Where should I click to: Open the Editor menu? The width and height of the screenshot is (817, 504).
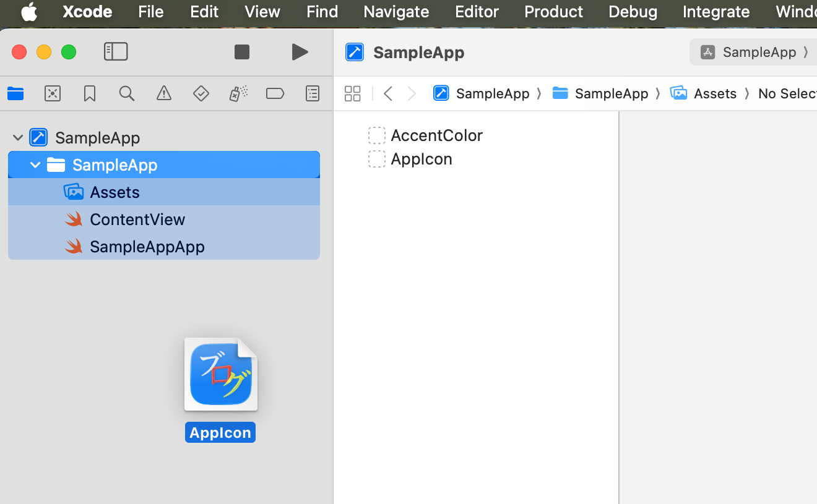pyautogui.click(x=477, y=12)
